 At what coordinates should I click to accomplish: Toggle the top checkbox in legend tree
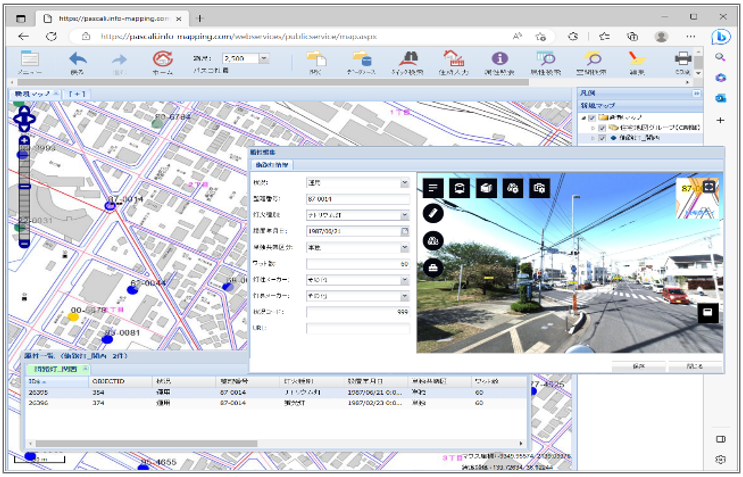(x=592, y=117)
